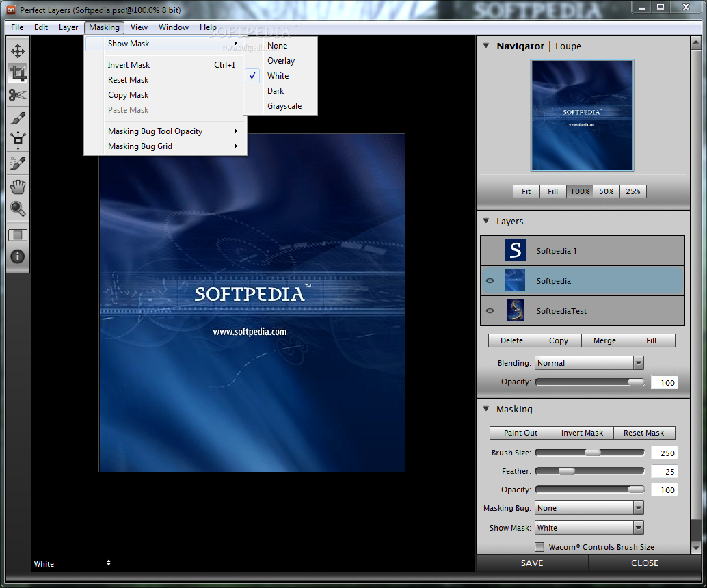Click the Merge layers button

[x=604, y=340]
